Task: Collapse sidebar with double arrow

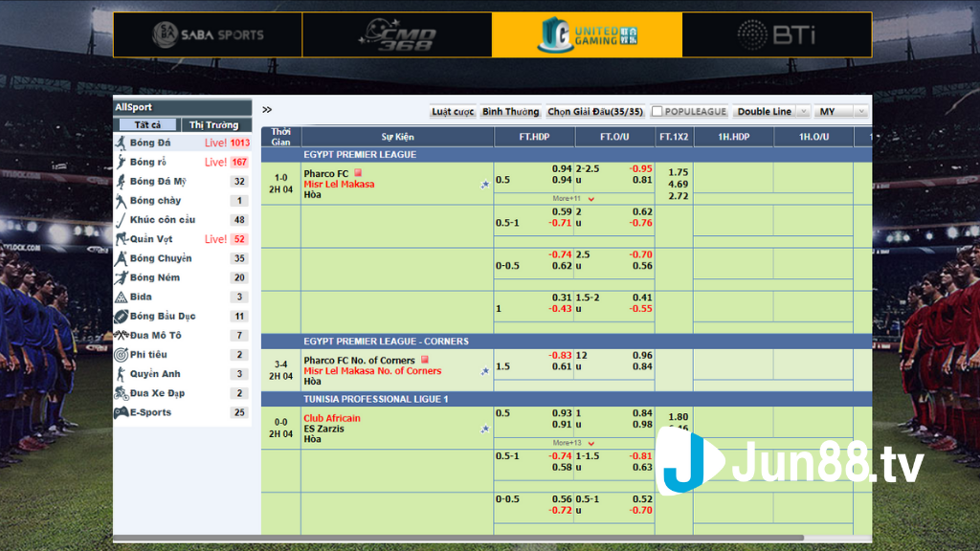Action: coord(267,110)
